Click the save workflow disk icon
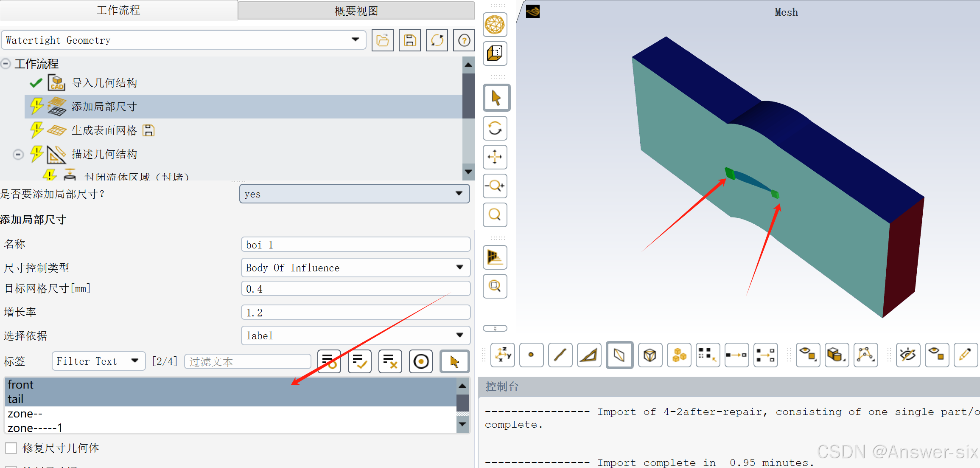The width and height of the screenshot is (980, 468). [409, 41]
